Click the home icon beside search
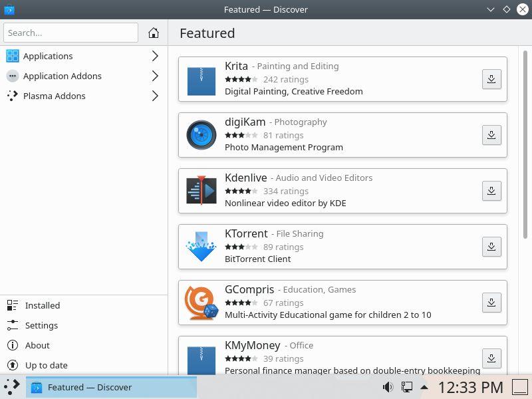Viewport: 532px width, 399px height. pos(154,33)
